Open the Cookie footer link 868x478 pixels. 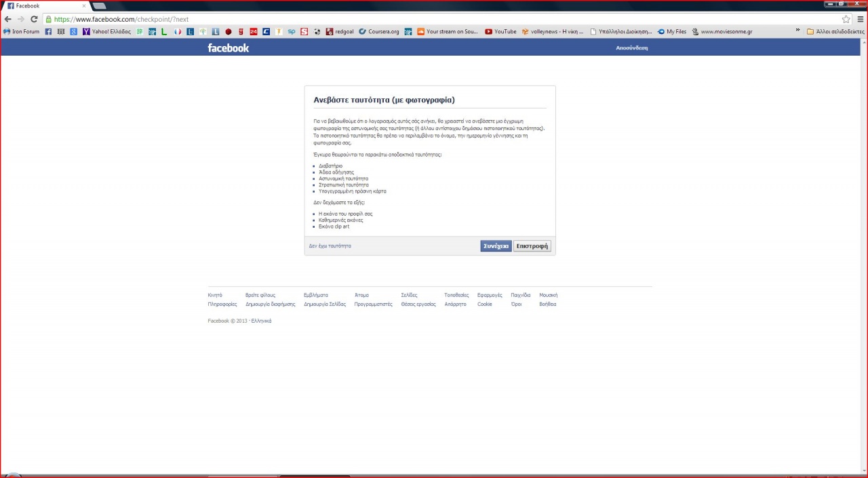[x=485, y=304]
